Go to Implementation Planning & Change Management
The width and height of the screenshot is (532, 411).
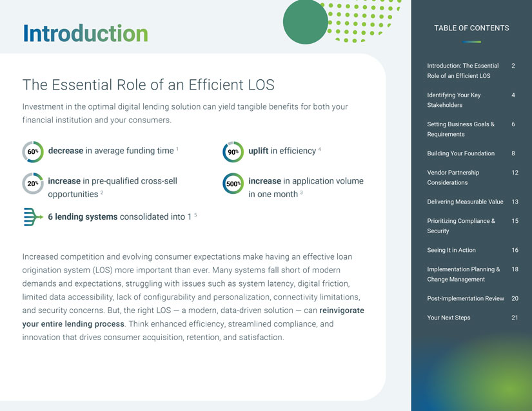(463, 274)
